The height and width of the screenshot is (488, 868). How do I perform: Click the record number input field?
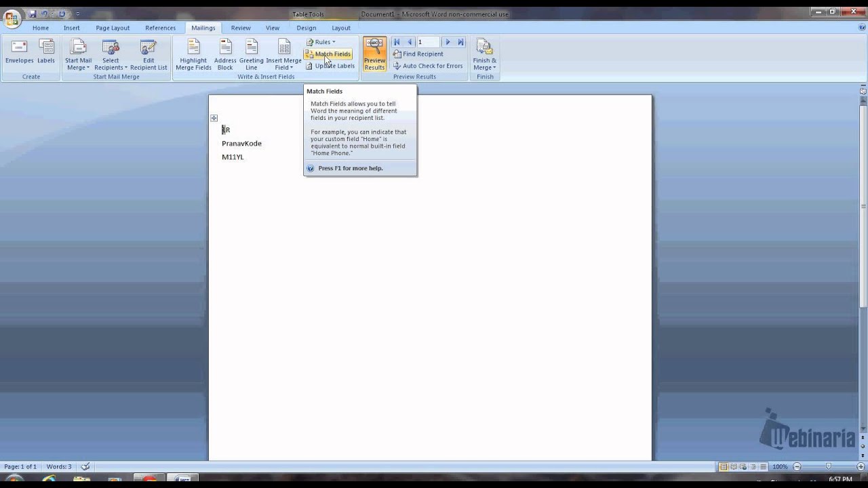[x=428, y=42]
